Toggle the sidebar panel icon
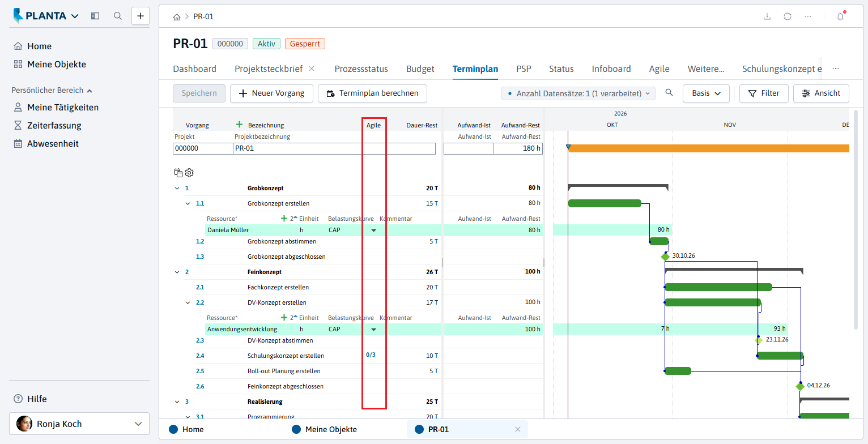The height and width of the screenshot is (444, 868). point(95,16)
